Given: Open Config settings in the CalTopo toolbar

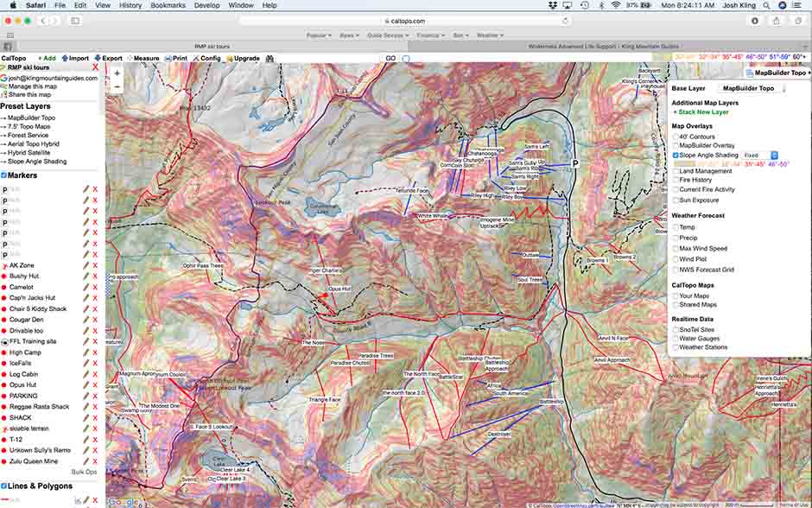Looking at the screenshot, I should [x=207, y=59].
